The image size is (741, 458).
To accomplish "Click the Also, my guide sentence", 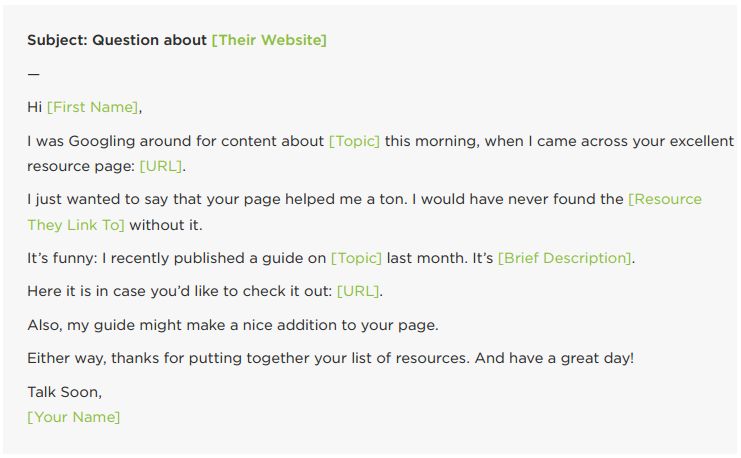I will (233, 325).
